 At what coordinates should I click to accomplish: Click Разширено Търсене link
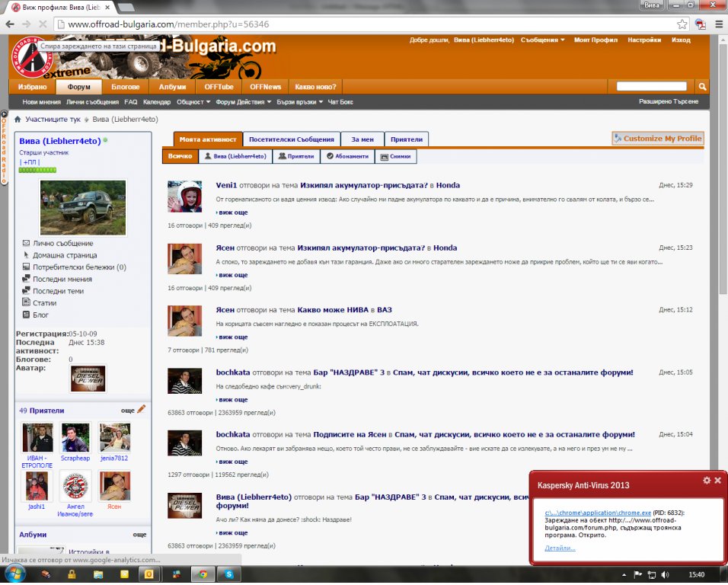pos(668,101)
